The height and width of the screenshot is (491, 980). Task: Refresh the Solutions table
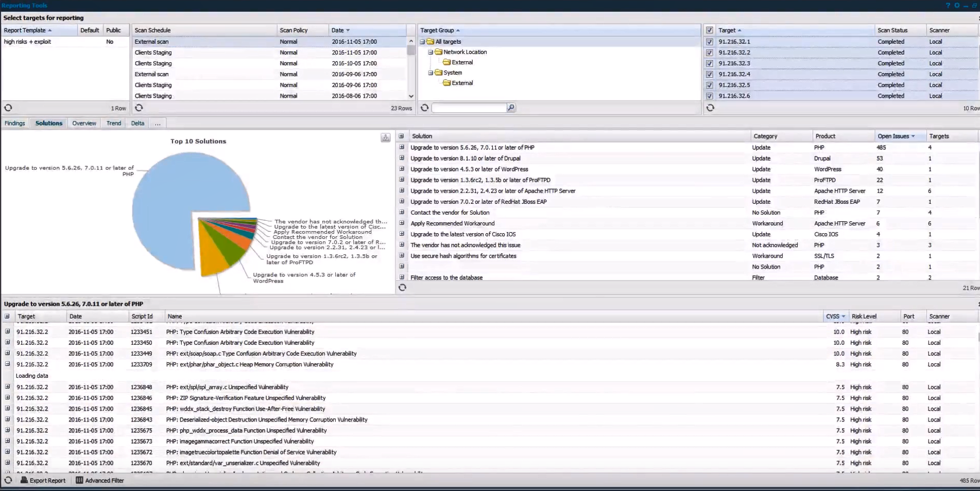pyautogui.click(x=402, y=287)
